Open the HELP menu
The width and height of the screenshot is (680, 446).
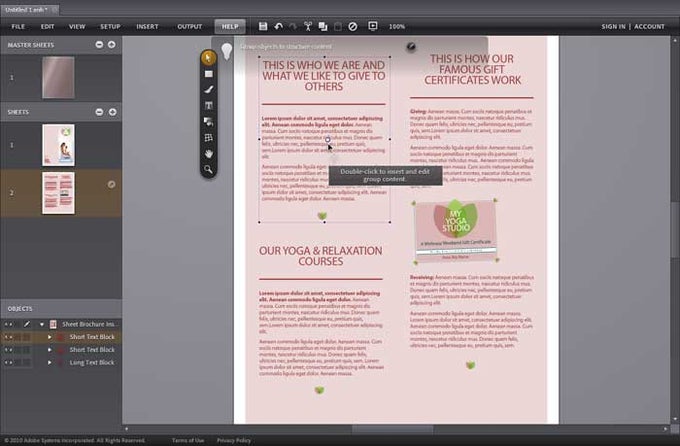click(x=230, y=26)
